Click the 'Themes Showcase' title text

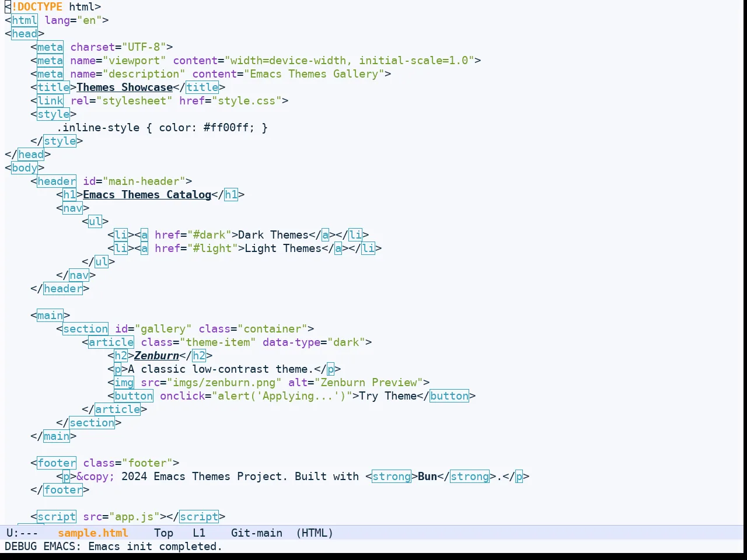pyautogui.click(x=125, y=87)
